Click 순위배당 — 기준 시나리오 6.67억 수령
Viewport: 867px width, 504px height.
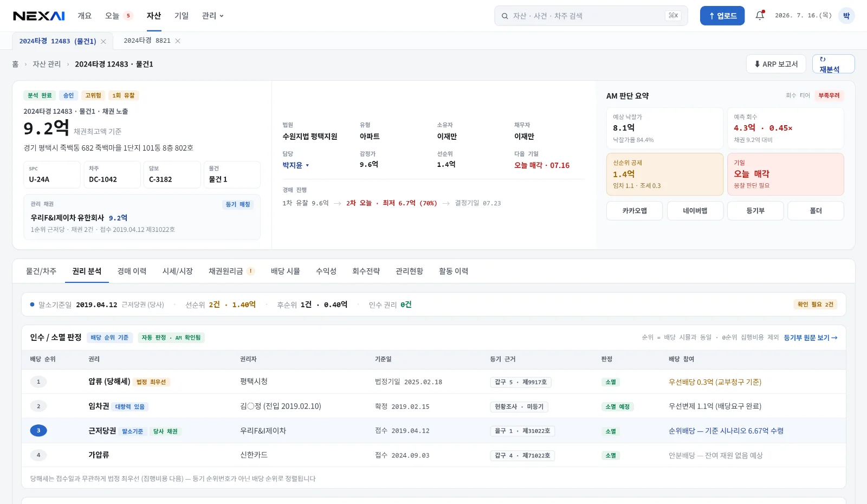[726, 431]
